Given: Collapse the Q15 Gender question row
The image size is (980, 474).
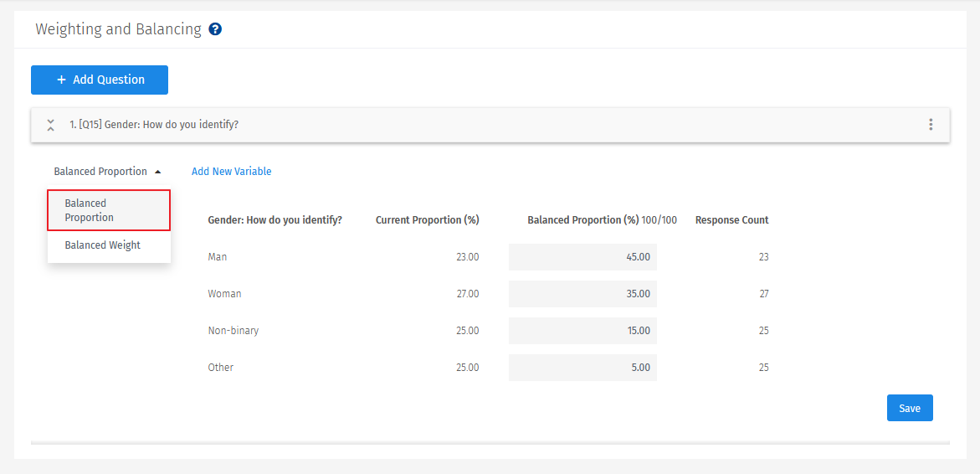Looking at the screenshot, I should coord(51,125).
